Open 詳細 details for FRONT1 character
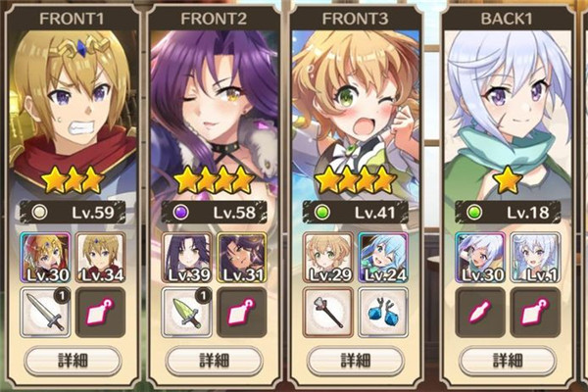 click(x=73, y=361)
